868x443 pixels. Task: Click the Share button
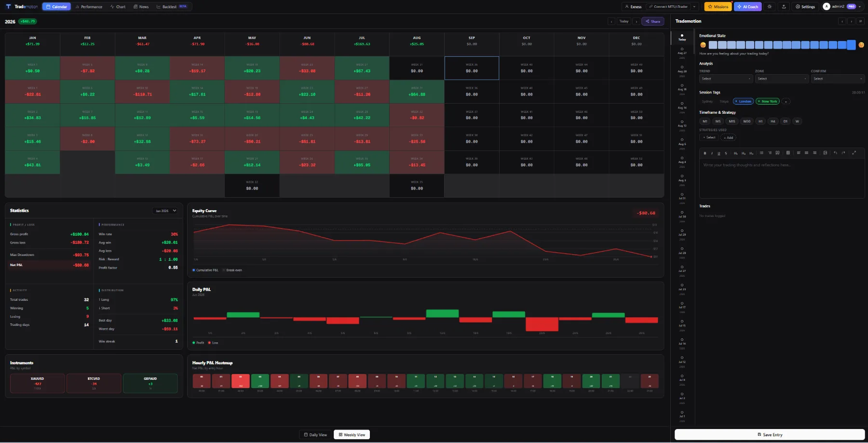[x=653, y=21]
